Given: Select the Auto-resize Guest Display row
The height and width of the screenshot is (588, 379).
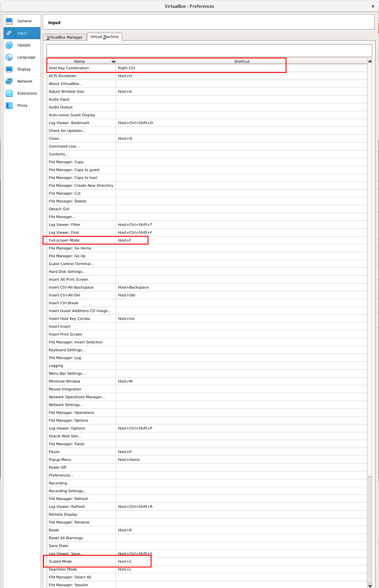Looking at the screenshot, I should click(x=207, y=115).
